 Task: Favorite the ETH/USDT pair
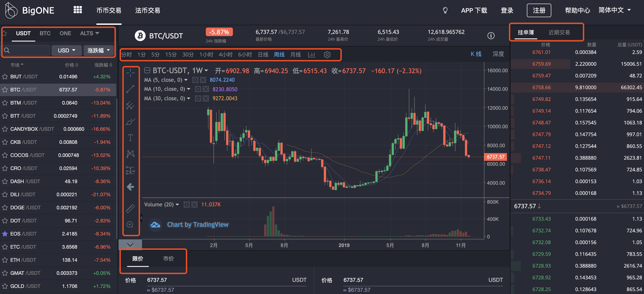[x=5, y=260]
